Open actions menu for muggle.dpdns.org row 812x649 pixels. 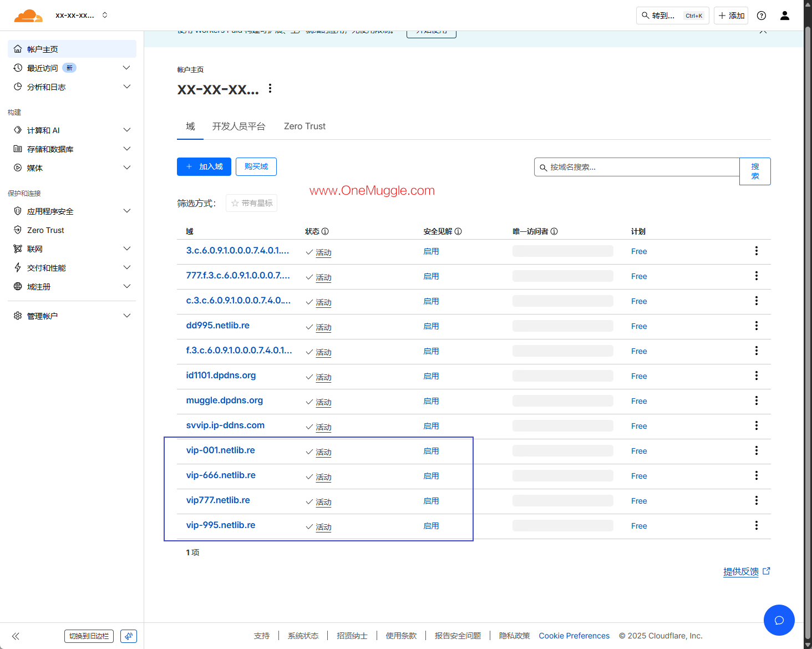pos(756,400)
